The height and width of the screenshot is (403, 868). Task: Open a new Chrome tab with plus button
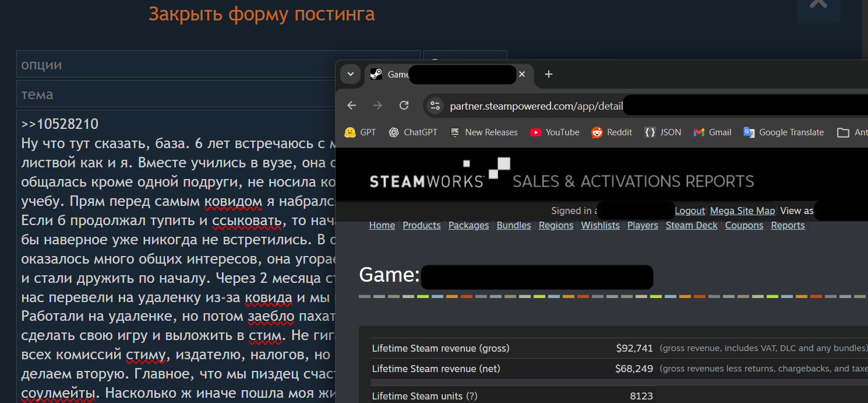click(548, 74)
